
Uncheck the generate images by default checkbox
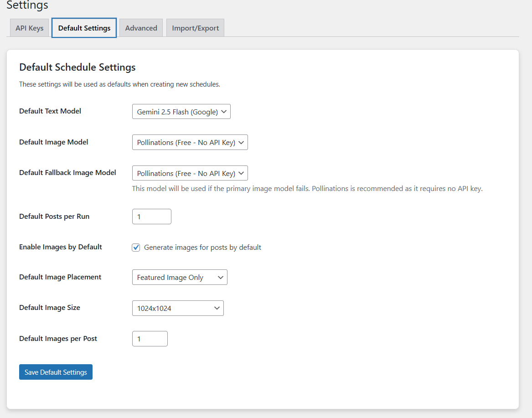pos(136,248)
